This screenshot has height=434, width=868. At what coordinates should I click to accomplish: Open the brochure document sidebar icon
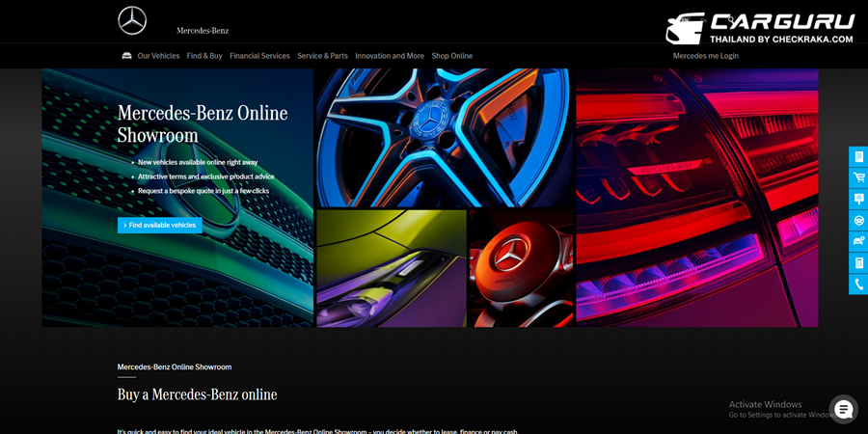pos(858,156)
